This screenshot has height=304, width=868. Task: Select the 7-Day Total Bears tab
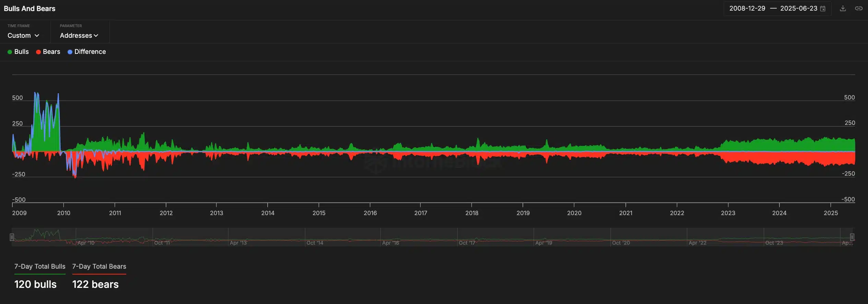99,267
